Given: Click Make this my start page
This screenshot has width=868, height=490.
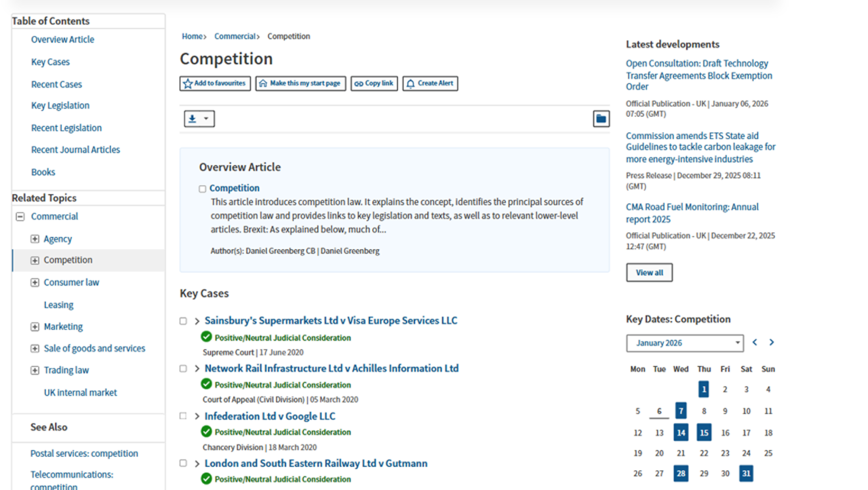Looking at the screenshot, I should click(x=300, y=83).
